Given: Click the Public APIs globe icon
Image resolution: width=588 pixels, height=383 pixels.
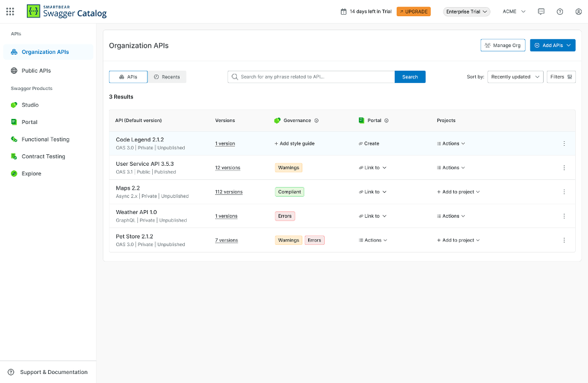Looking at the screenshot, I should click(14, 71).
